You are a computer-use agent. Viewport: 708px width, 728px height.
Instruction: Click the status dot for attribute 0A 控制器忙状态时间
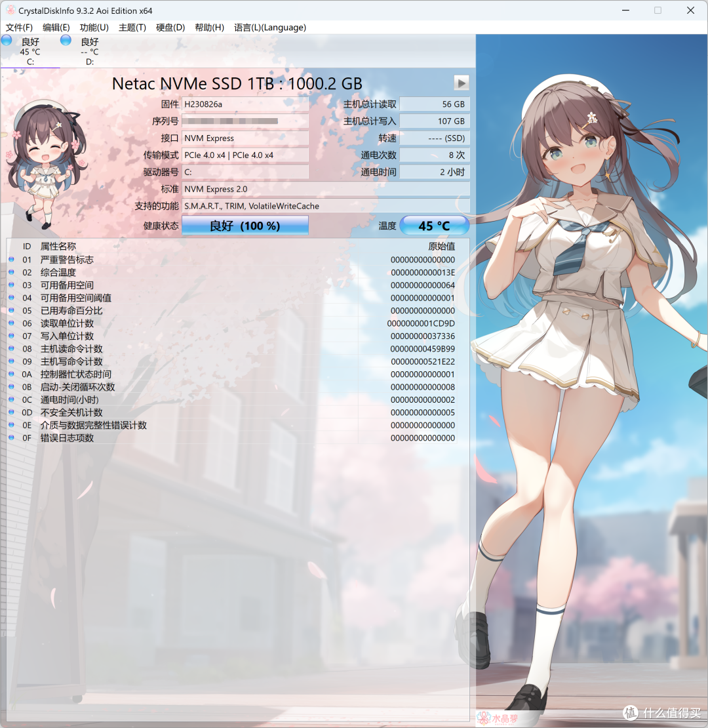pos(12,374)
